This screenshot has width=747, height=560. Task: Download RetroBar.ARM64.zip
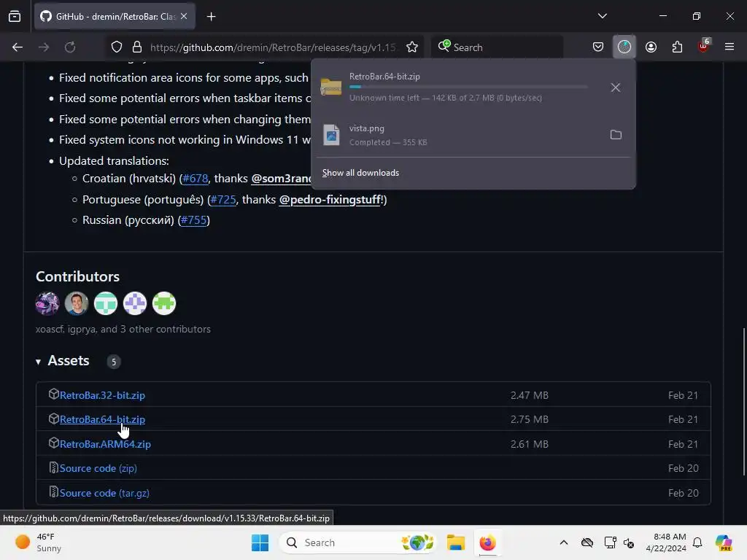(x=105, y=444)
